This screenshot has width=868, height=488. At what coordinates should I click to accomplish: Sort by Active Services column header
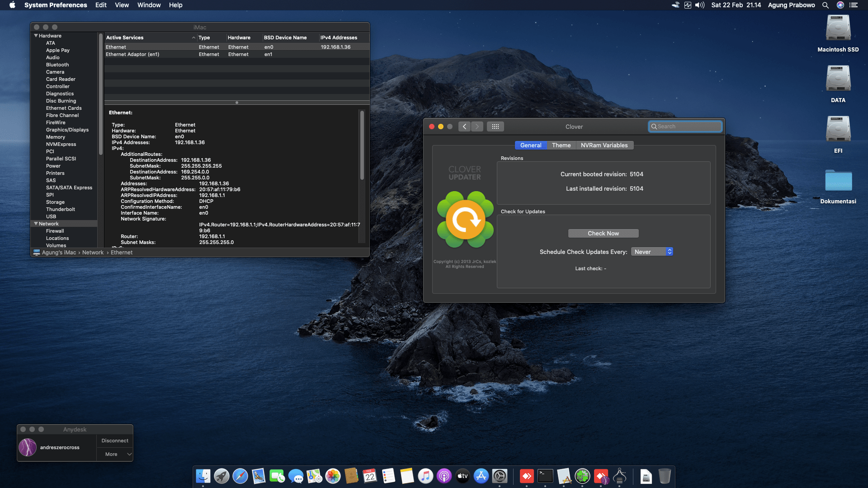150,38
